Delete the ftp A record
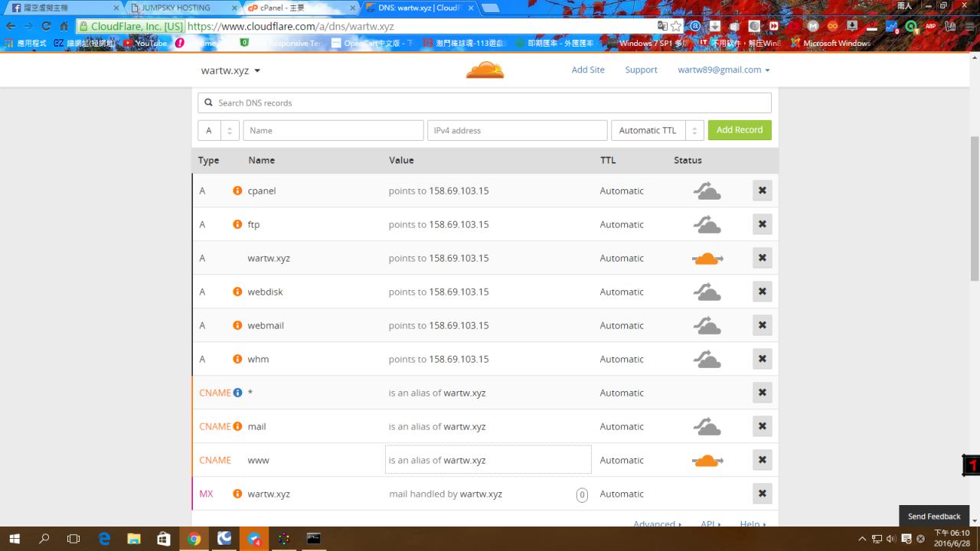This screenshot has width=980, height=551. [x=762, y=224]
